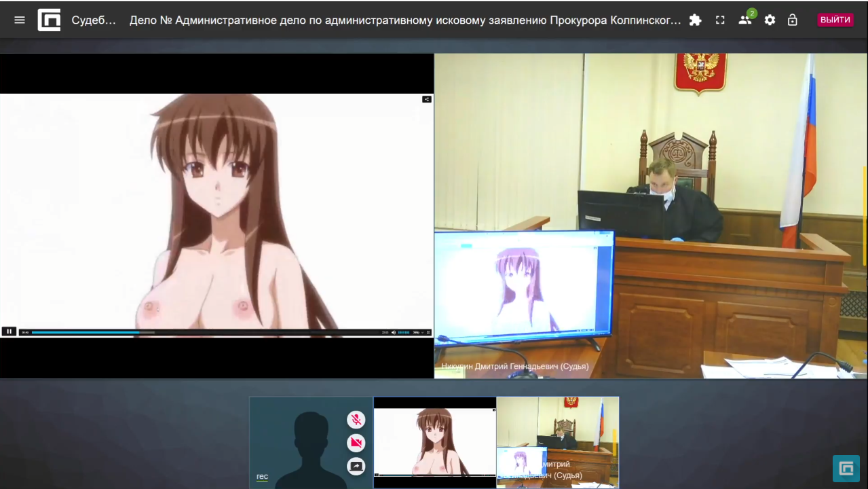Click the vertical scrollbar at the right edge
Screen dimensions: 868x489
coord(865,216)
